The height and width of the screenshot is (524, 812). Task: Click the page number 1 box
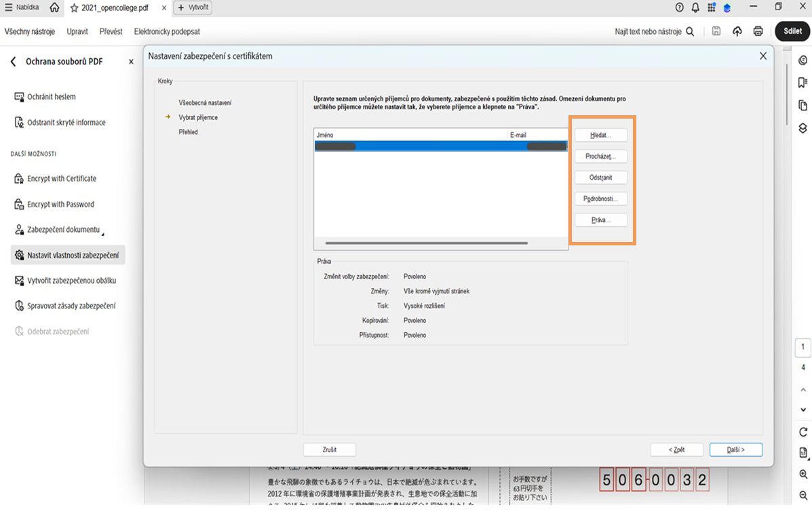pos(803,347)
